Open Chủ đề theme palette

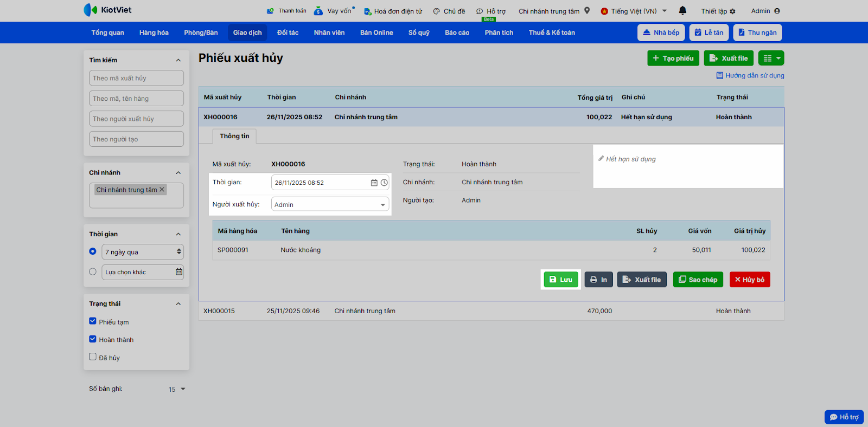pyautogui.click(x=449, y=11)
